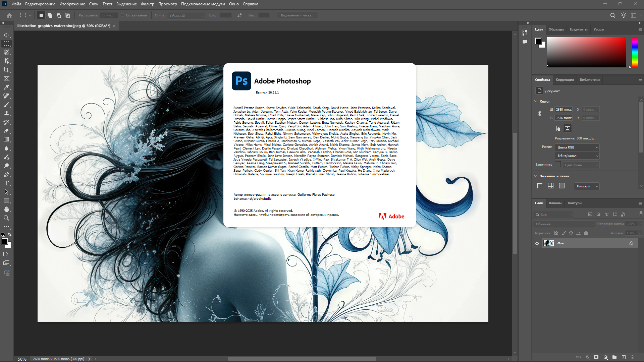The image size is (644, 362).
Task: Open the search icon in options bar
Action: 612,15
